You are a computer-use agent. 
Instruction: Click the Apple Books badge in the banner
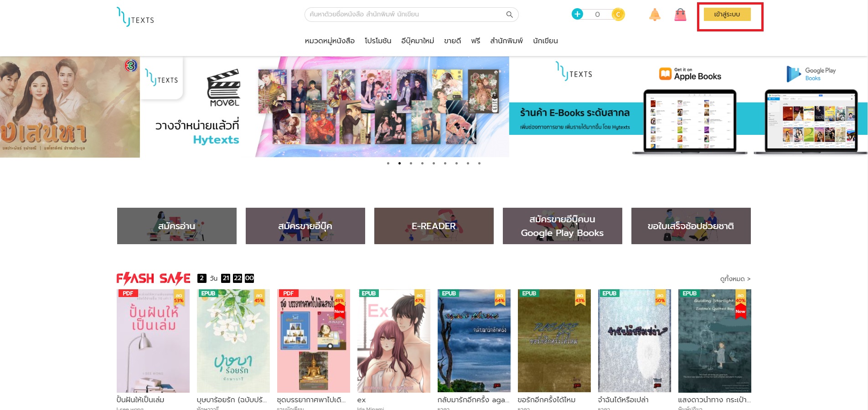click(x=690, y=73)
